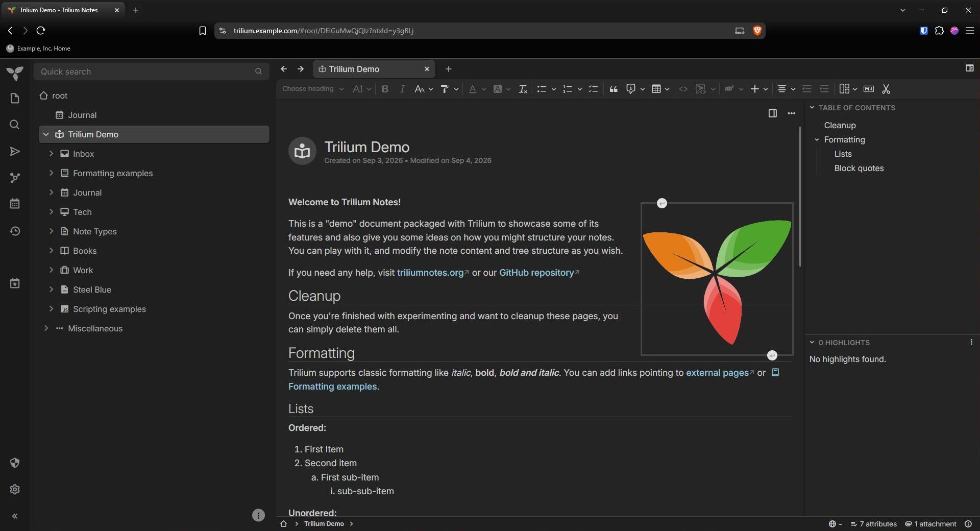Open the browser extensions puzzle icon

coord(939,31)
